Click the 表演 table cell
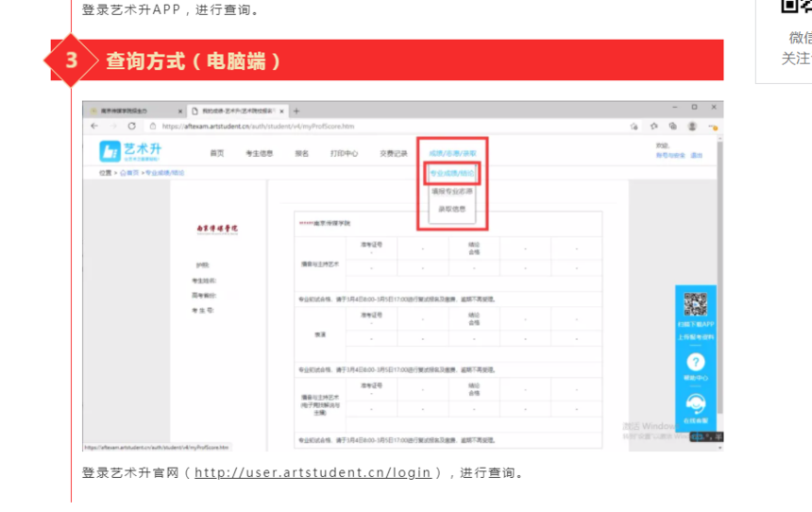The width and height of the screenshot is (812, 512). click(x=320, y=334)
